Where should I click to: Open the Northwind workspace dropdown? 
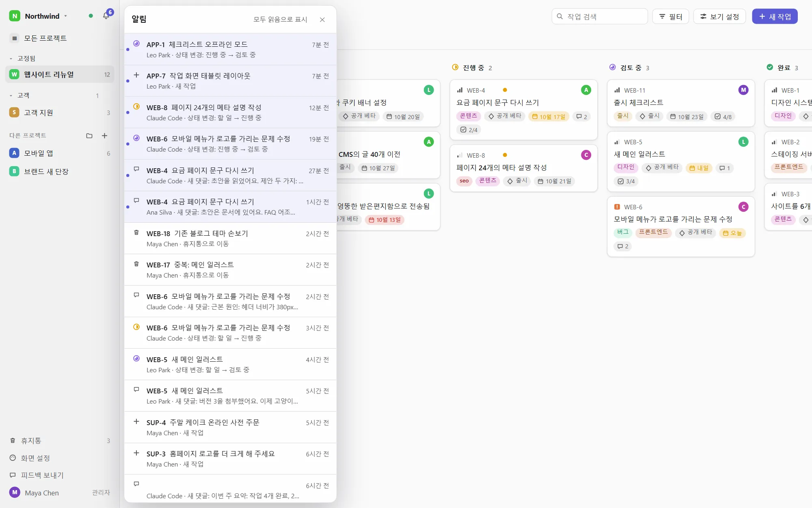[x=38, y=16]
